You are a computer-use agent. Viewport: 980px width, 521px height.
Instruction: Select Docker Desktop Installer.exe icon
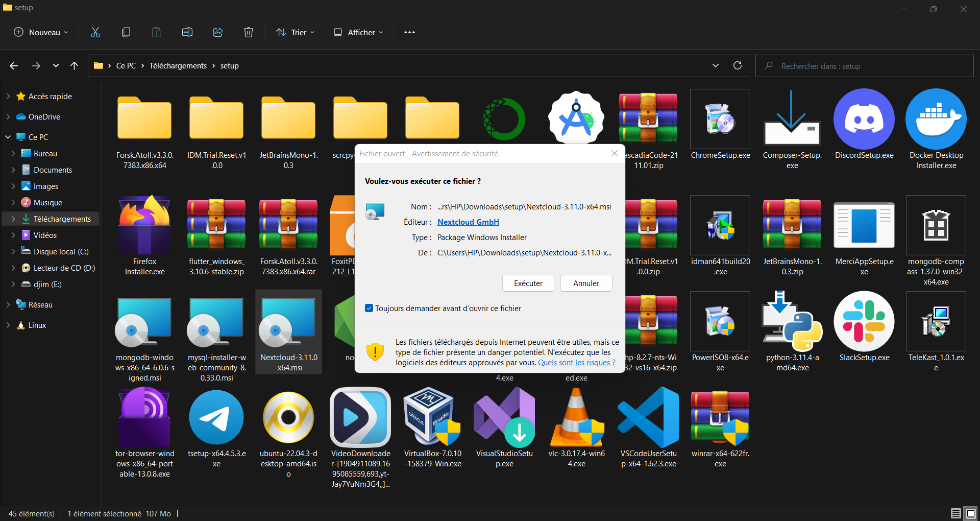point(936,119)
